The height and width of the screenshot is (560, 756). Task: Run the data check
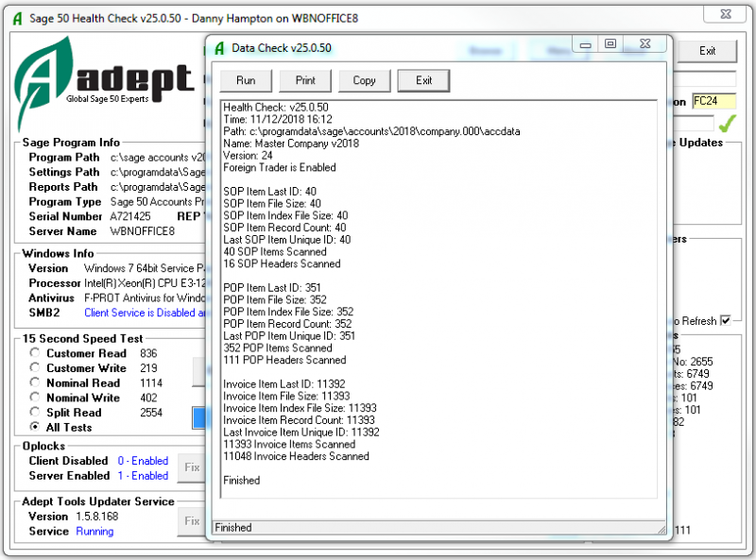click(x=246, y=80)
